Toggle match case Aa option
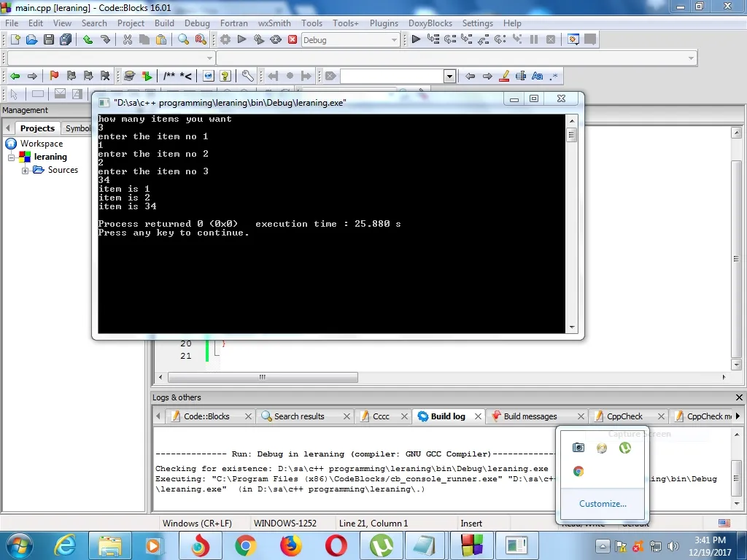Image resolution: width=747 pixels, height=560 pixels. pos(538,76)
